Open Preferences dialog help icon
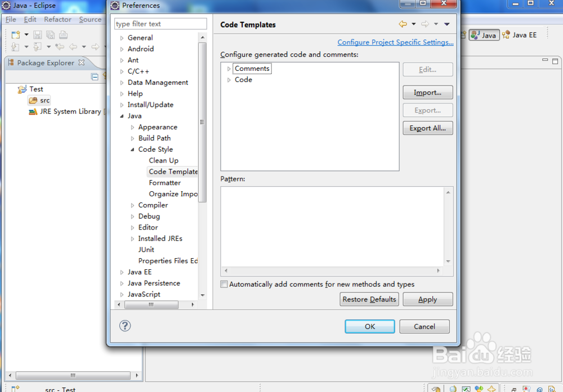The height and width of the screenshot is (392, 563). [125, 326]
